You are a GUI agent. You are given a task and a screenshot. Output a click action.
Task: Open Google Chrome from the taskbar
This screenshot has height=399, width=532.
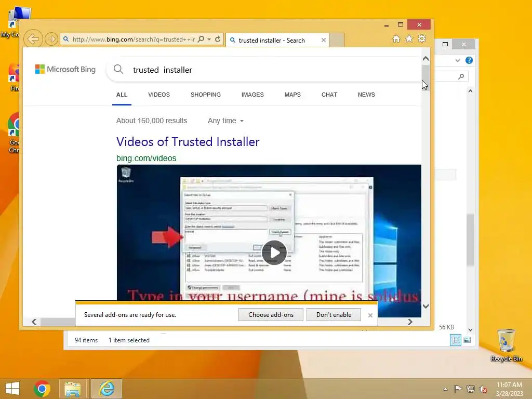click(42, 389)
